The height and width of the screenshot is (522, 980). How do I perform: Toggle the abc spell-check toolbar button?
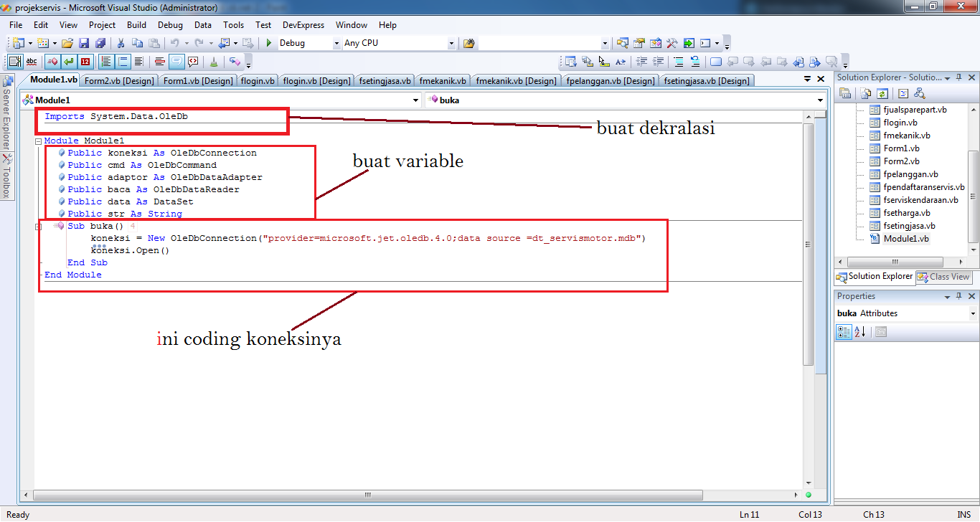[x=32, y=61]
